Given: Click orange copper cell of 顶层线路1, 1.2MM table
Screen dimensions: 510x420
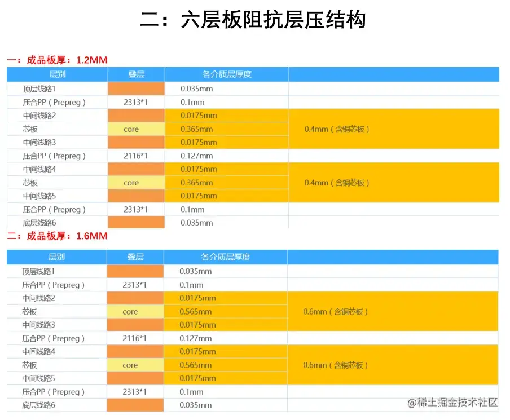Looking at the screenshot, I should [137, 89].
